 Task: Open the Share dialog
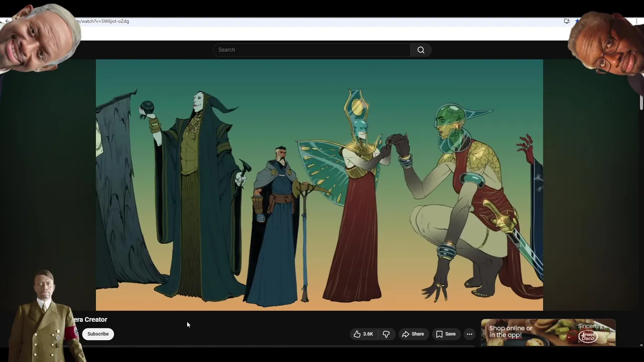413,334
